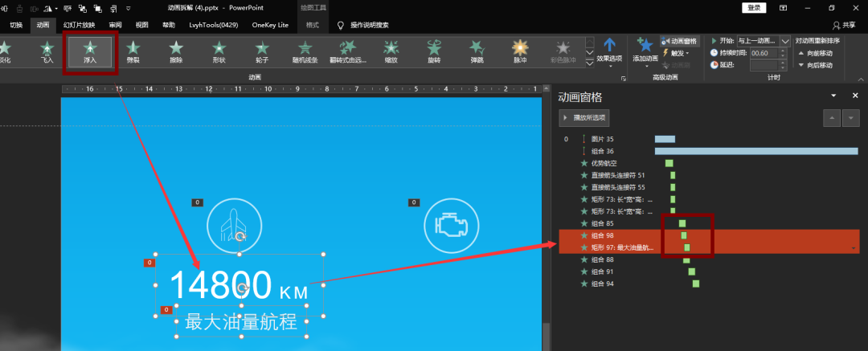Select the 旋转 swivel animation
Viewport: 868px width, 351px height.
pos(435,52)
